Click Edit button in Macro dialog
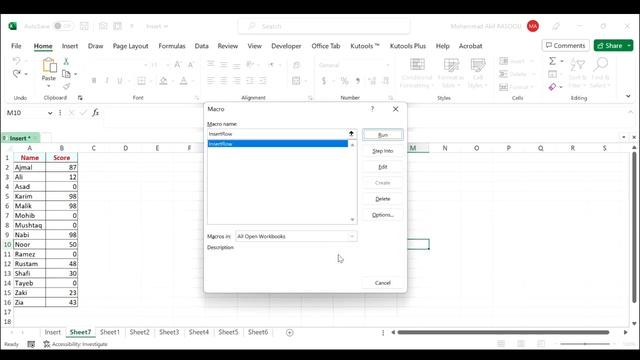This screenshot has height=360, width=640. pos(382,167)
